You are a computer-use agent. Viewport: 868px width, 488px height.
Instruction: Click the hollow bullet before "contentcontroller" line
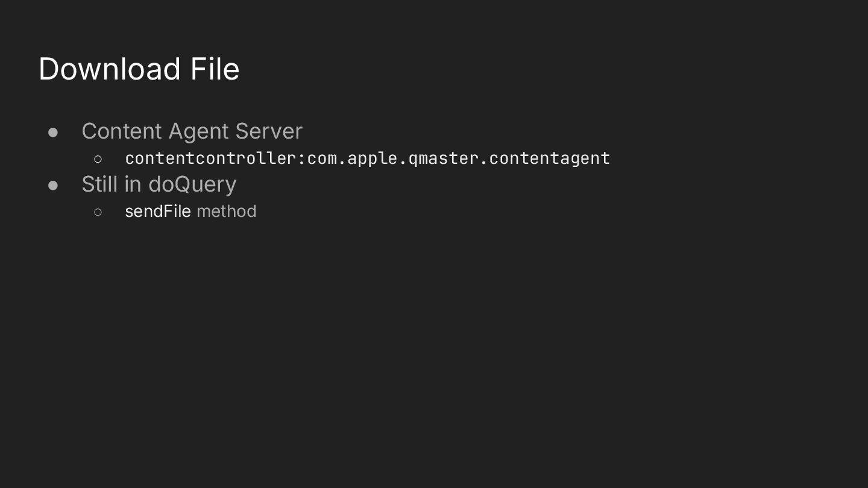(98, 158)
